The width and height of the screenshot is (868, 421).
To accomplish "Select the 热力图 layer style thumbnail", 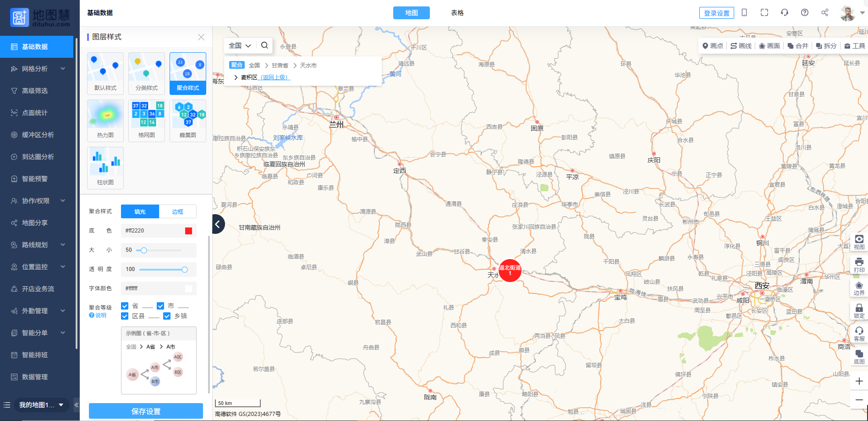I will [x=105, y=120].
